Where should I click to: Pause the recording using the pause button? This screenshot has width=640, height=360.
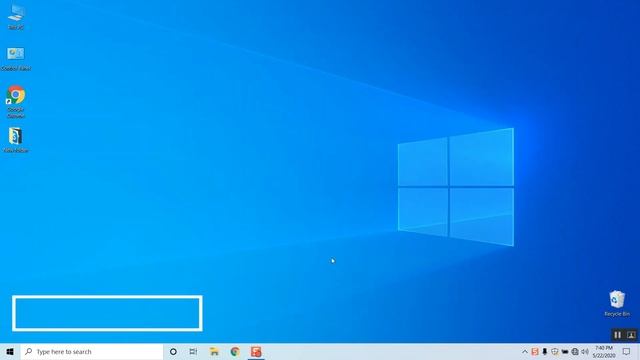(618, 335)
